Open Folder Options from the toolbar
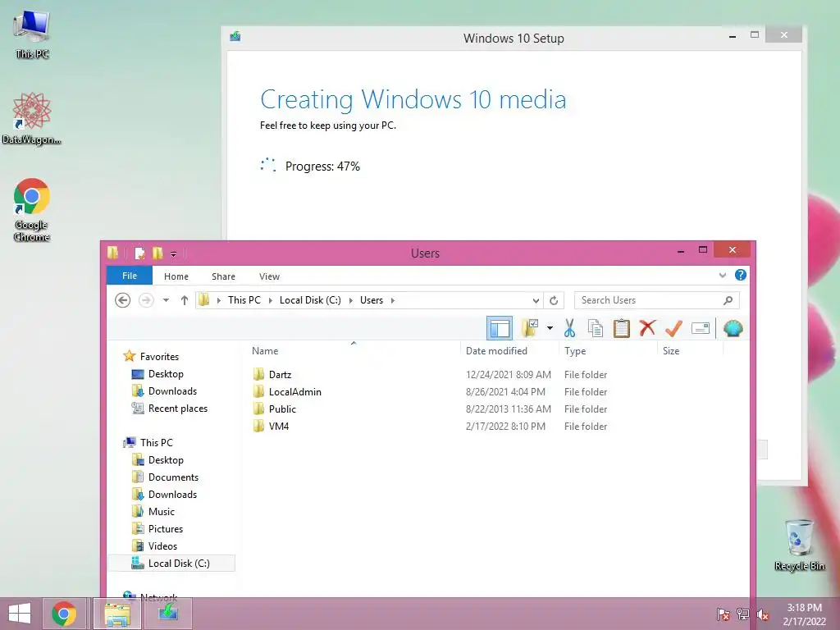 pyautogui.click(x=530, y=328)
